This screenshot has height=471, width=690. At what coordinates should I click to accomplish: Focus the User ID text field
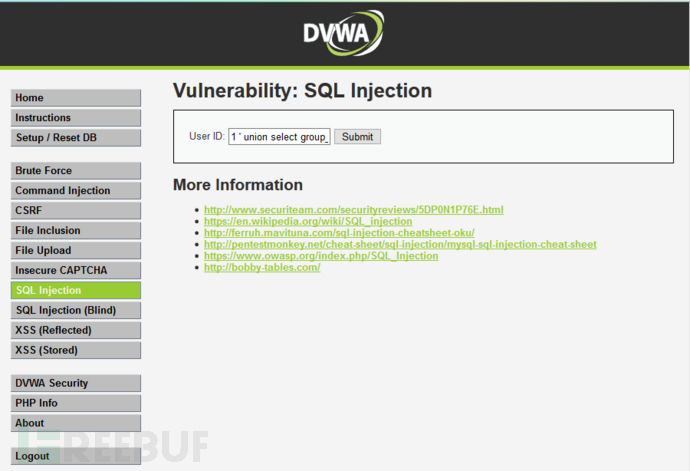279,137
